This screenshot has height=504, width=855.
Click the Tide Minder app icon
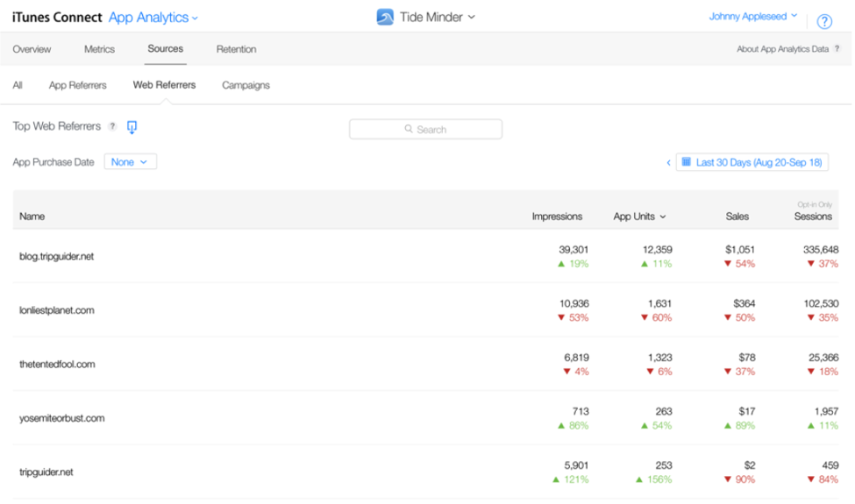(385, 17)
